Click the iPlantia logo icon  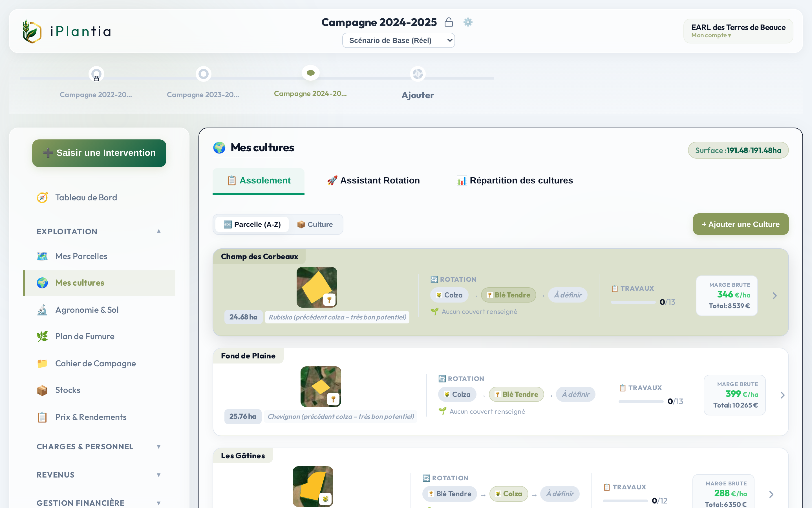click(32, 31)
